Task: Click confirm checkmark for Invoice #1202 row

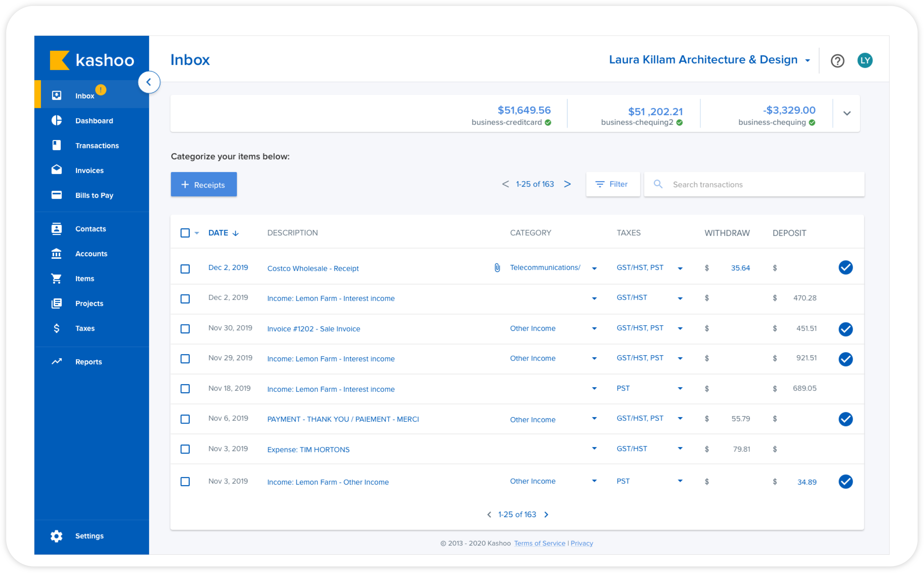Action: [845, 329]
